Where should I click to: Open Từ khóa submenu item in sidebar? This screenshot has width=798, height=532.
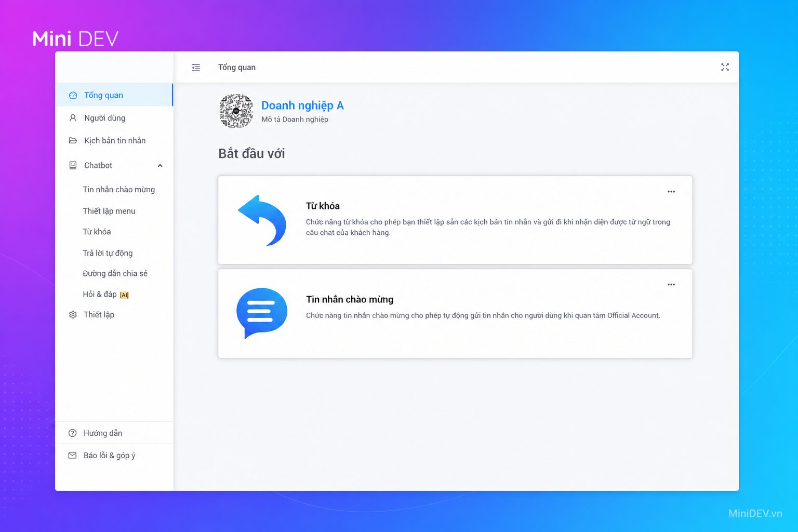pos(97,232)
